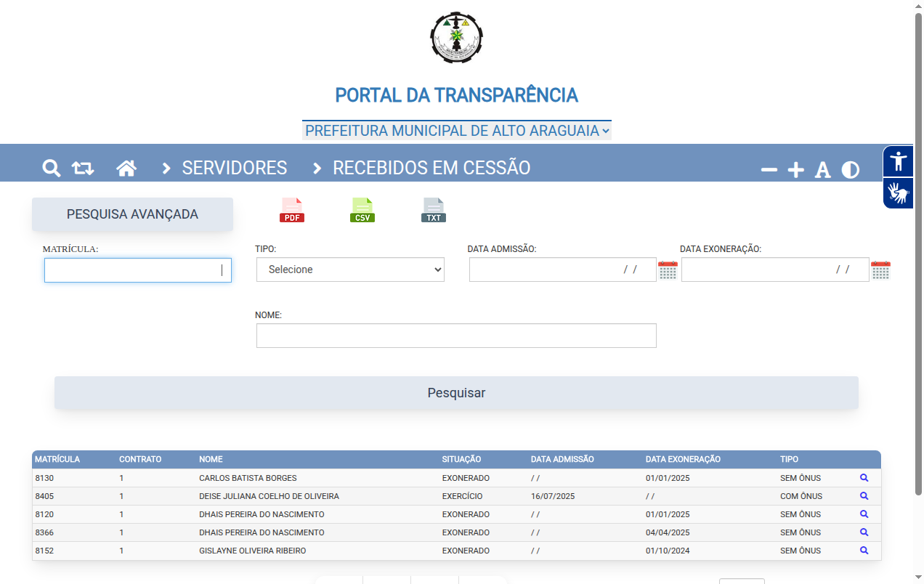This screenshot has width=924, height=584.
Task: Focus the Nome input field
Action: coord(456,336)
